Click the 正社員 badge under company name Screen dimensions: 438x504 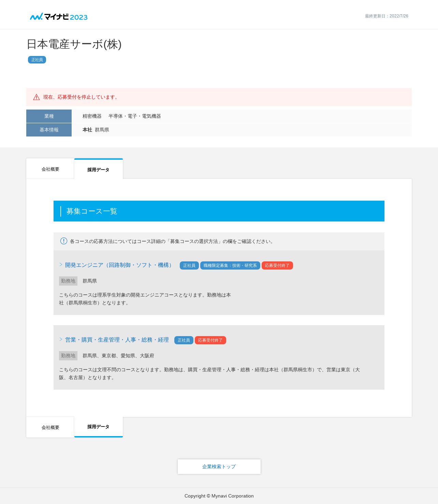point(37,60)
